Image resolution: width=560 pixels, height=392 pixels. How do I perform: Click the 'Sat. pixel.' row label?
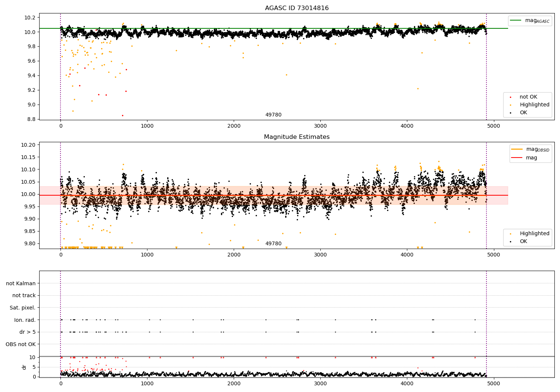22,308
